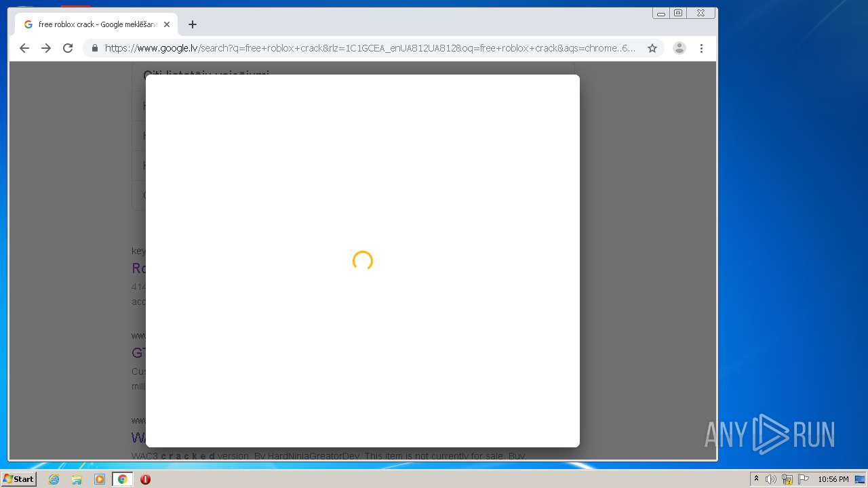Show hidden system tray icons
Screen dimensions: 868x488
click(x=756, y=479)
